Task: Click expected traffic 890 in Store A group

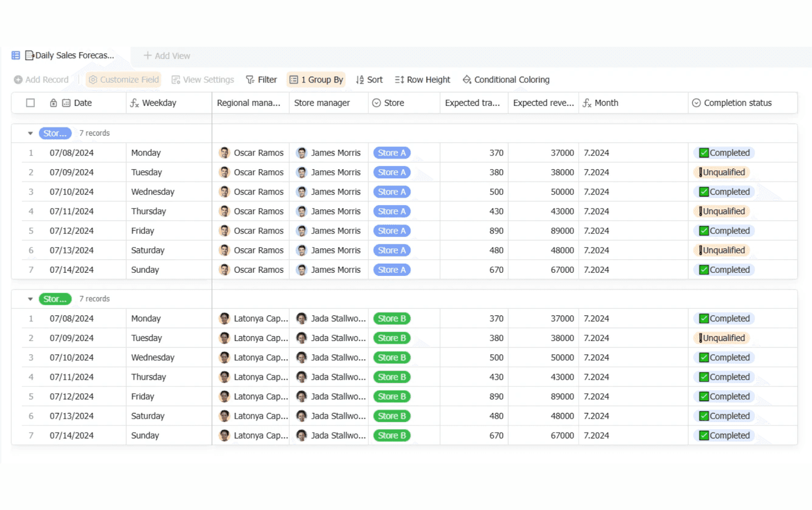Action: [x=496, y=231]
